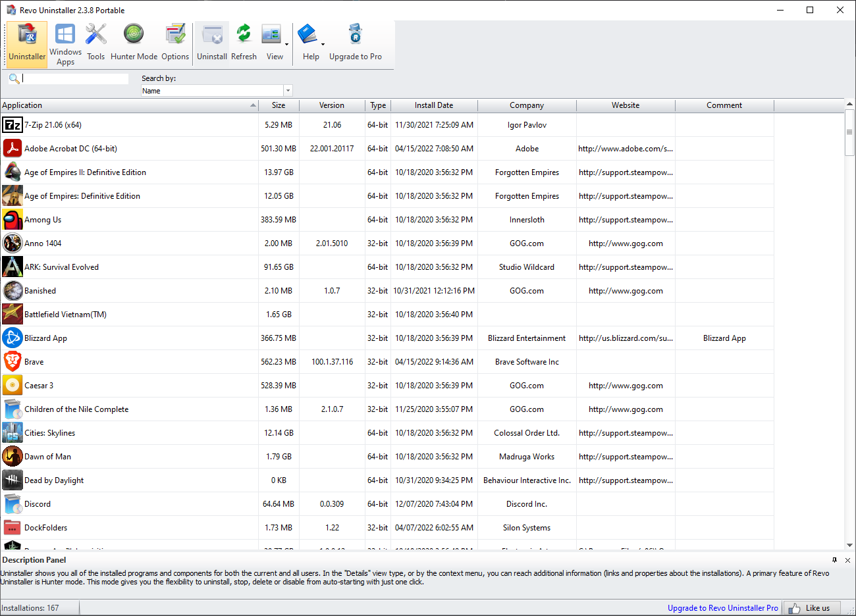Image resolution: width=856 pixels, height=616 pixels.
Task: Click Brave version 100.1.37.116
Action: click(x=332, y=362)
